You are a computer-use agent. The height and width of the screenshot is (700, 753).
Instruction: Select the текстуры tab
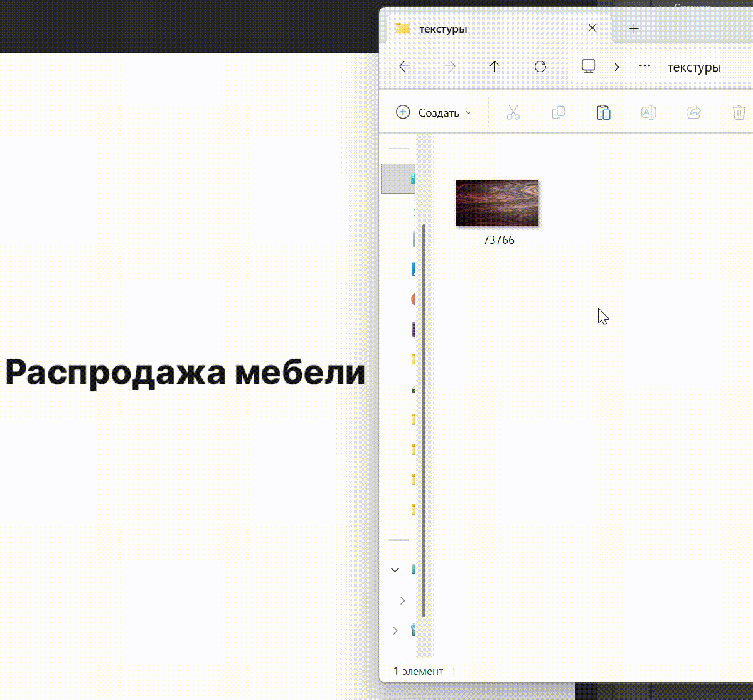[499, 28]
